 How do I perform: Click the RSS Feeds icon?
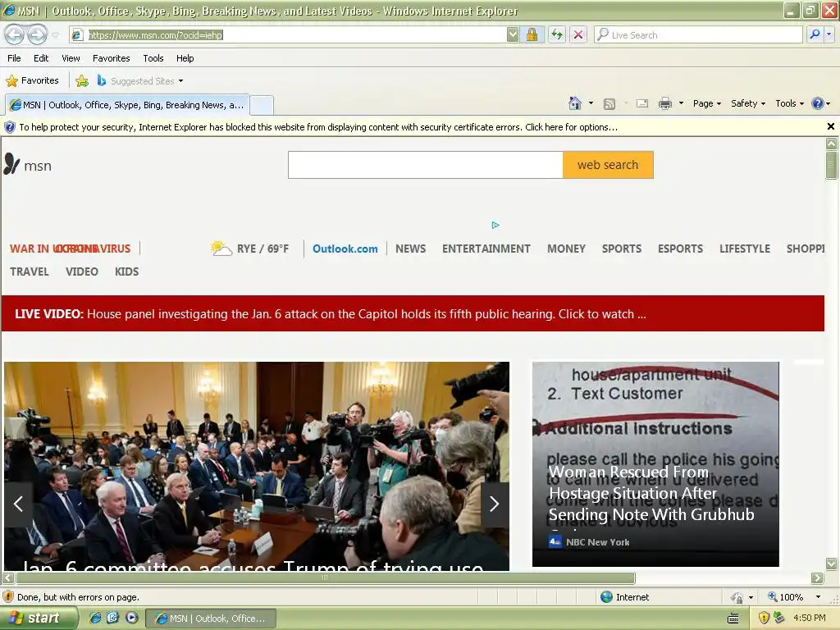pyautogui.click(x=609, y=104)
